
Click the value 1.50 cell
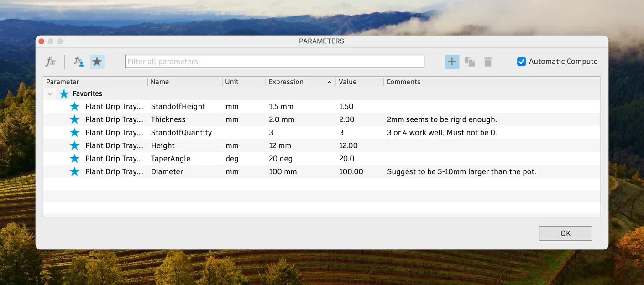[x=346, y=106]
